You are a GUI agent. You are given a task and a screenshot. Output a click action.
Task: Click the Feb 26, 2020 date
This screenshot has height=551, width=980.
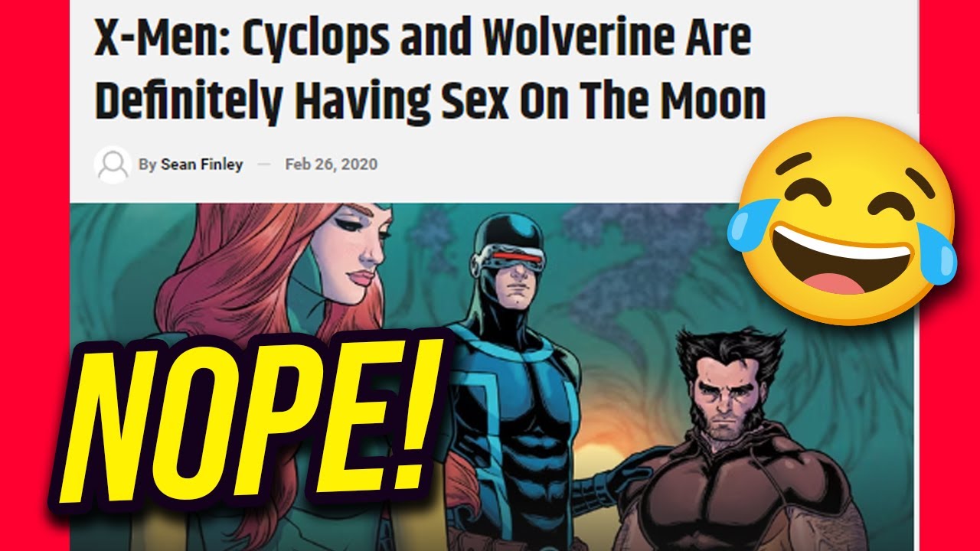[x=331, y=165]
